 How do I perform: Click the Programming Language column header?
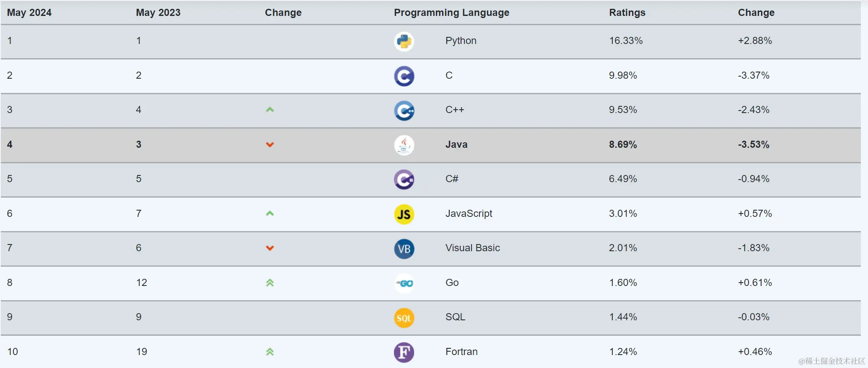coord(451,13)
